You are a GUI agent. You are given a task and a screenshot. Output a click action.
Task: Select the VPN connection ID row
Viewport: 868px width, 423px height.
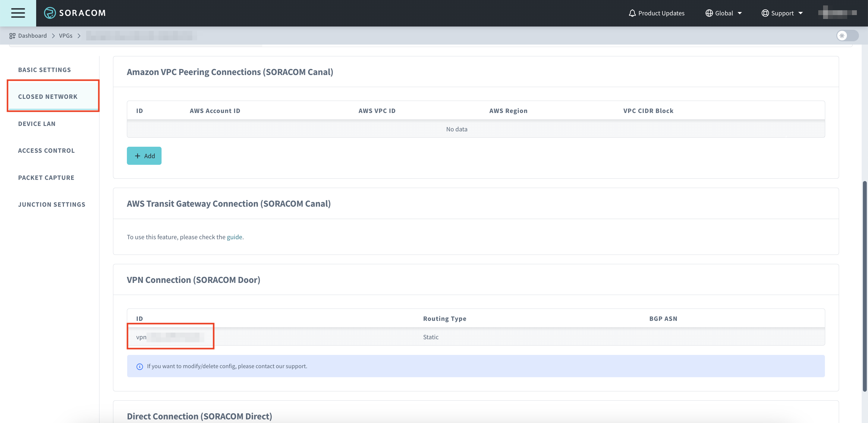pyautogui.click(x=170, y=337)
